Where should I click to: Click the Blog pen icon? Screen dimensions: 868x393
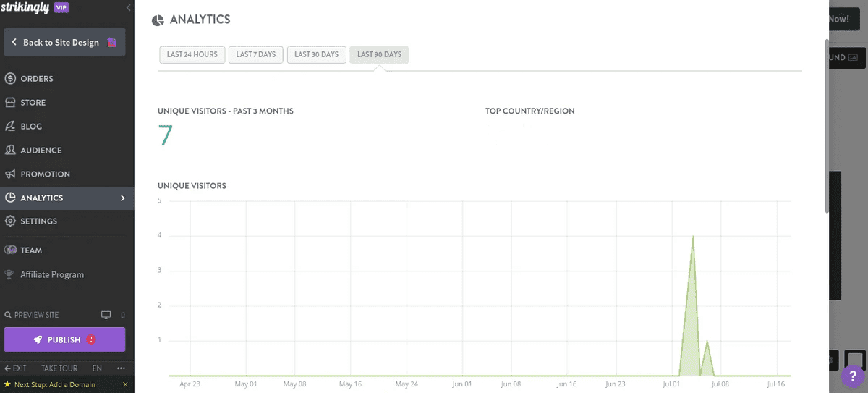[10, 126]
